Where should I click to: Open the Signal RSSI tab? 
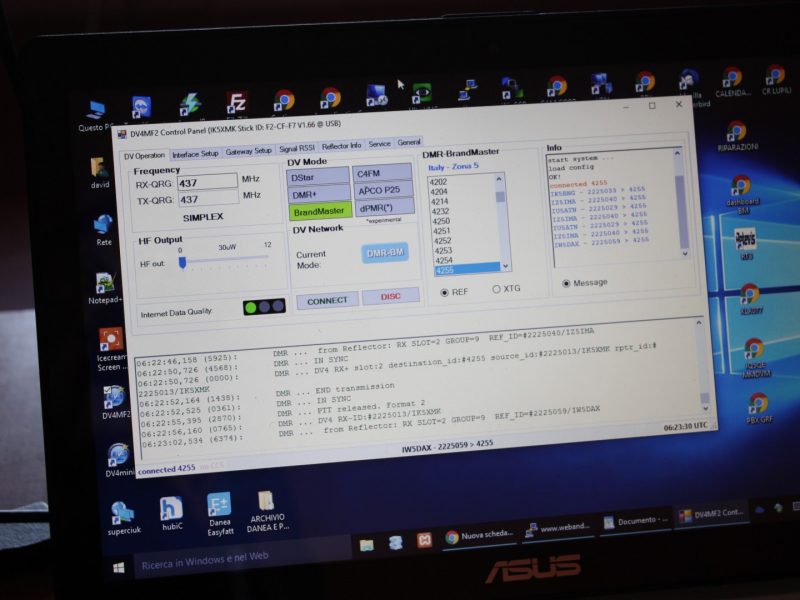(x=296, y=148)
